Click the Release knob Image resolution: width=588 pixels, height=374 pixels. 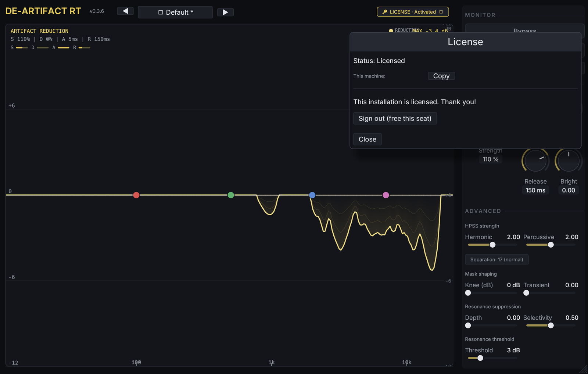[535, 161]
